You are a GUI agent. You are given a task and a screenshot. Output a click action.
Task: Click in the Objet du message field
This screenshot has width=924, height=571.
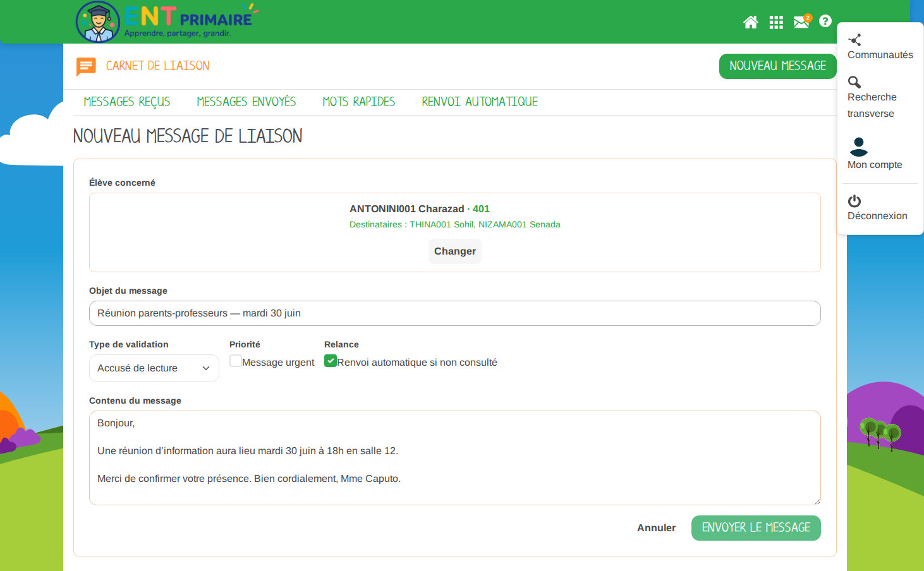coord(455,313)
